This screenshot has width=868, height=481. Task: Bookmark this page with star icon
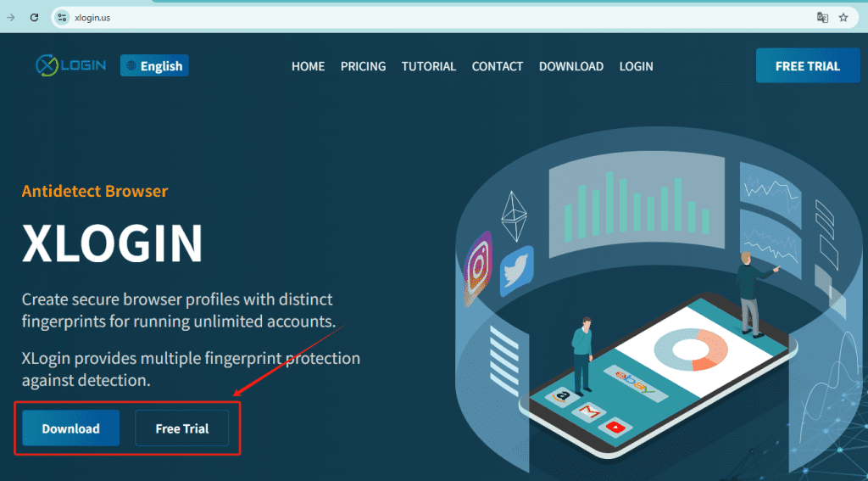click(x=843, y=17)
